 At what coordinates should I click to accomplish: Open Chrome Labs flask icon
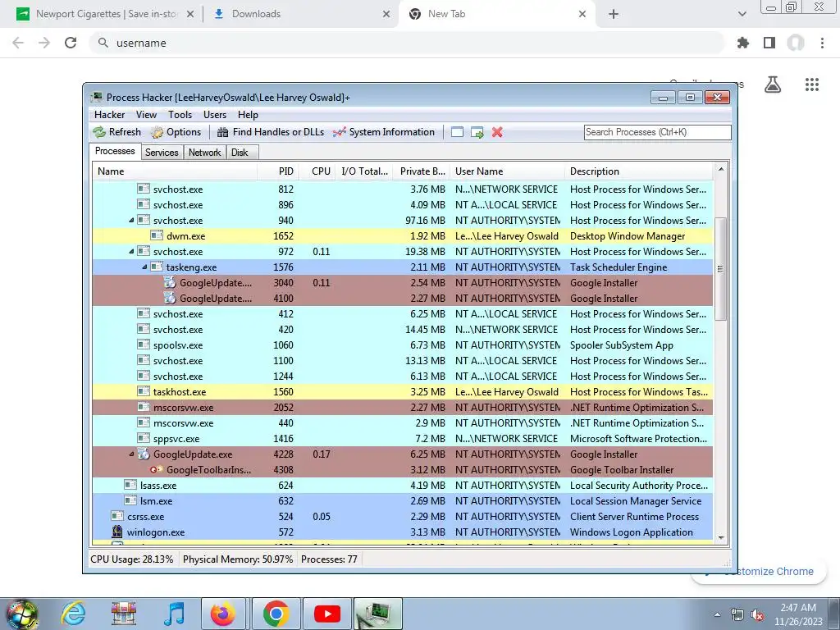773,84
